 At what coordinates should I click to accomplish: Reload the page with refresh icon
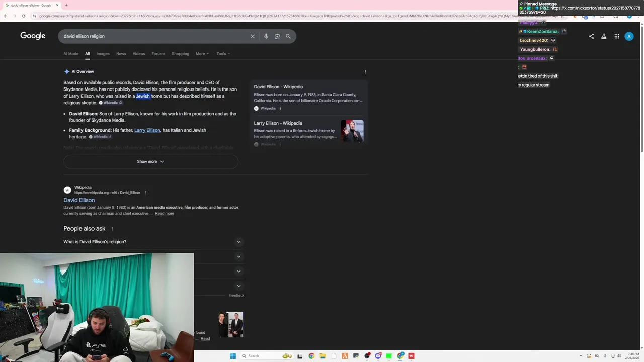click(x=23, y=16)
